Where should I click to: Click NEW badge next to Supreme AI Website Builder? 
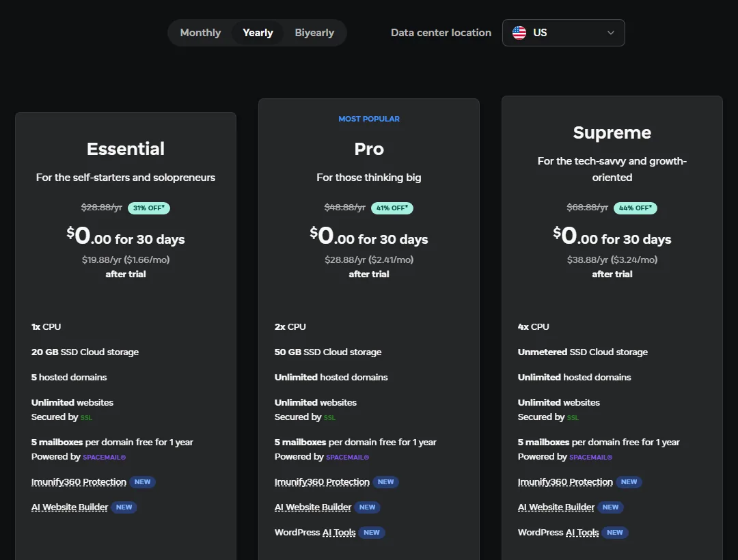pyautogui.click(x=610, y=507)
